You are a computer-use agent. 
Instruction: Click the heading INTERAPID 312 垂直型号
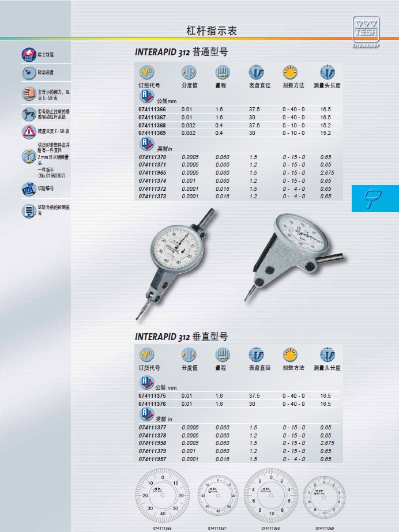[x=182, y=337]
